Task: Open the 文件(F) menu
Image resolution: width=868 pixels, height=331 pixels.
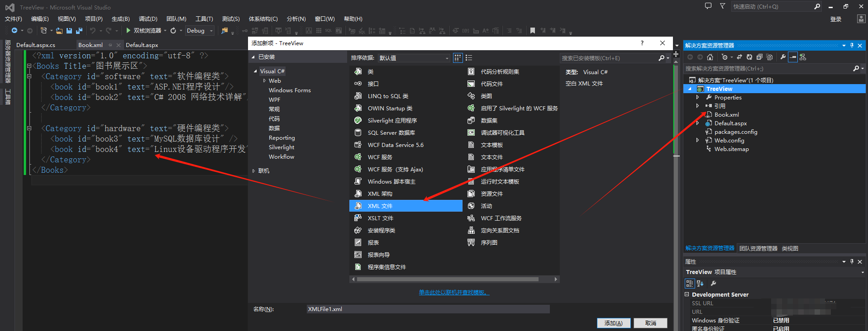Action: (14, 19)
